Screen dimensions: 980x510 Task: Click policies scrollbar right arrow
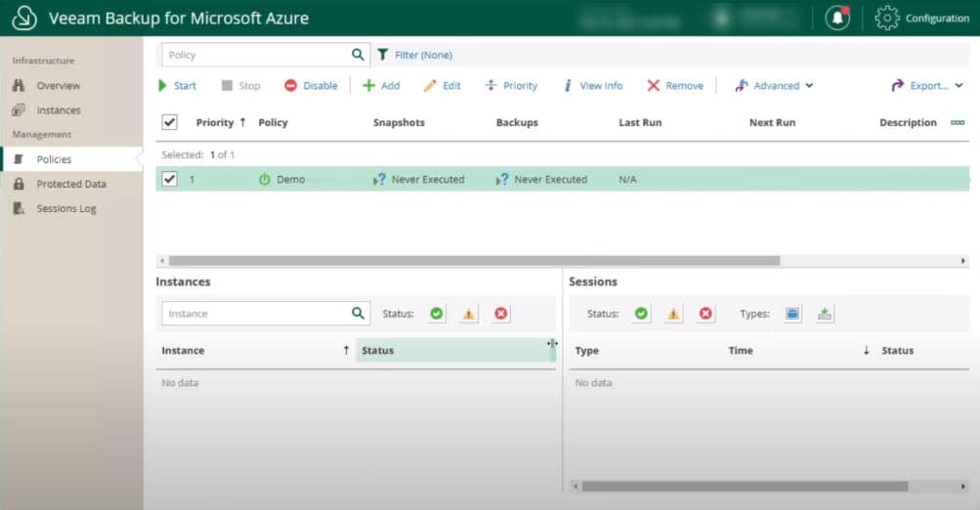(962, 261)
